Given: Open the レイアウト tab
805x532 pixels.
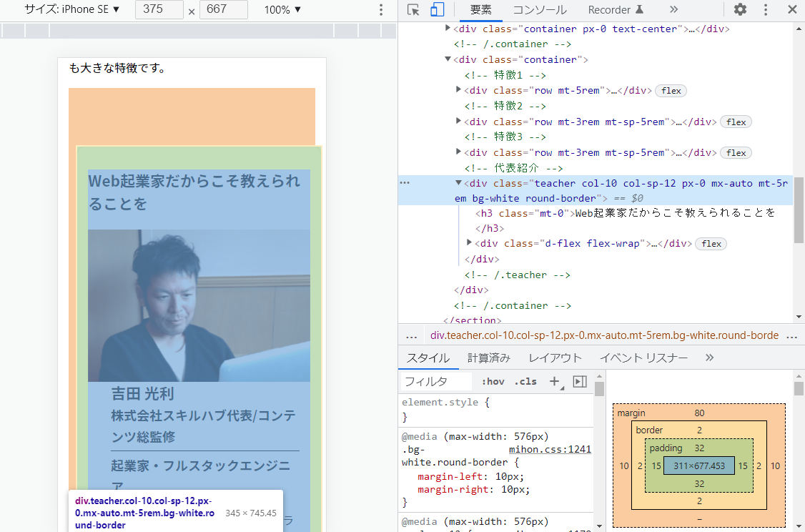Looking at the screenshot, I should pyautogui.click(x=555, y=358).
